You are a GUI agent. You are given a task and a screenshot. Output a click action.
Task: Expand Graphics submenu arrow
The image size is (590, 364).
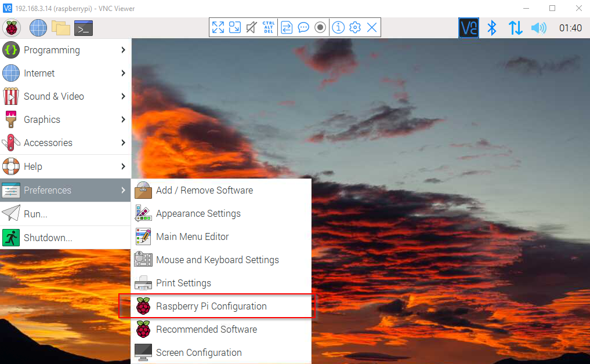[x=123, y=119]
